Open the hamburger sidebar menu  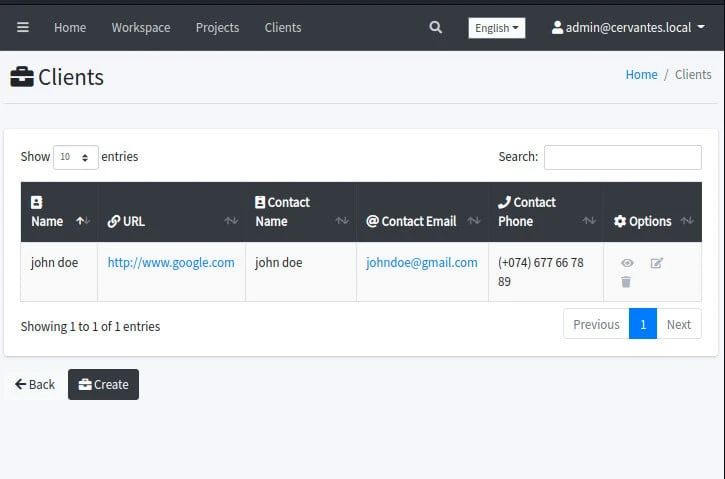click(x=23, y=27)
